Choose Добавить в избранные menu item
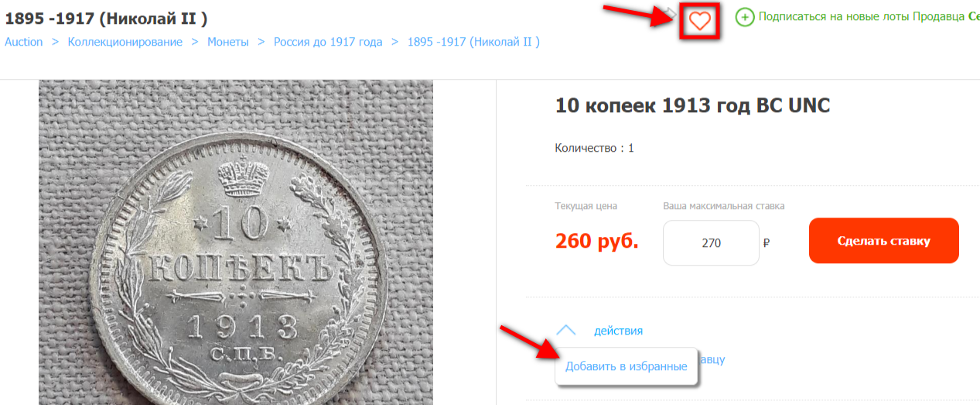Viewport: 980px width, 405px height. pyautogui.click(x=627, y=366)
